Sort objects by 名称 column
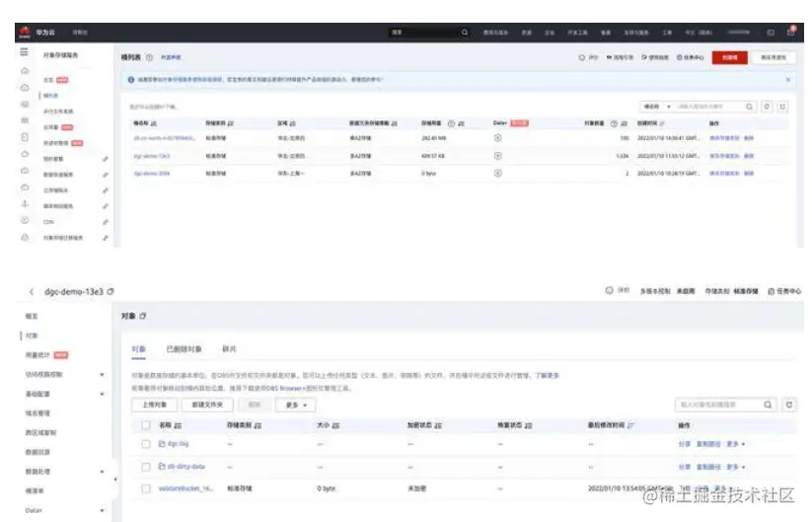812x522 pixels. pos(179,425)
